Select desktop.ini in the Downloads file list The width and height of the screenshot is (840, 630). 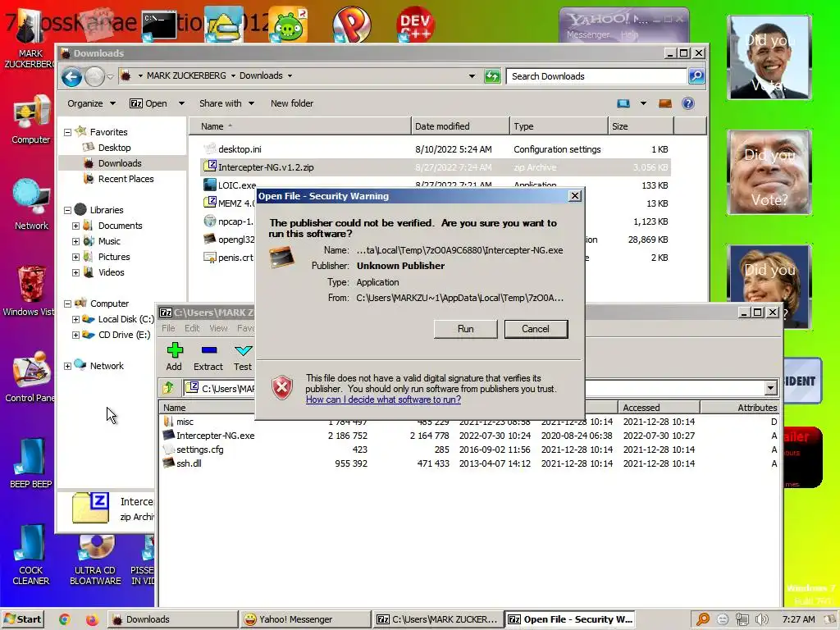coord(240,149)
